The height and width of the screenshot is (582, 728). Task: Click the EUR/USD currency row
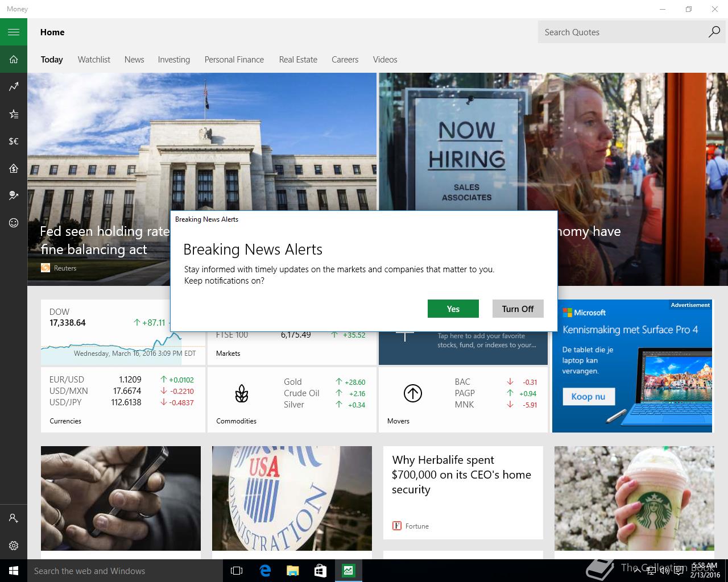(122, 380)
